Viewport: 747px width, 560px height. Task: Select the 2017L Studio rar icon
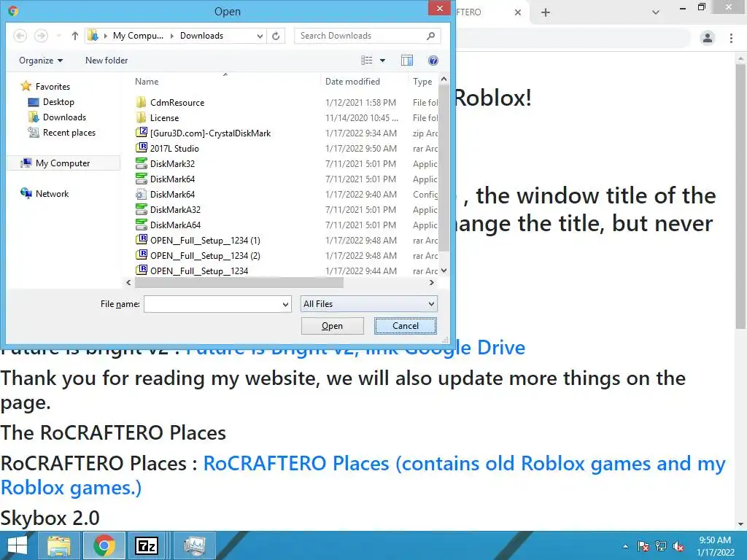(141, 148)
